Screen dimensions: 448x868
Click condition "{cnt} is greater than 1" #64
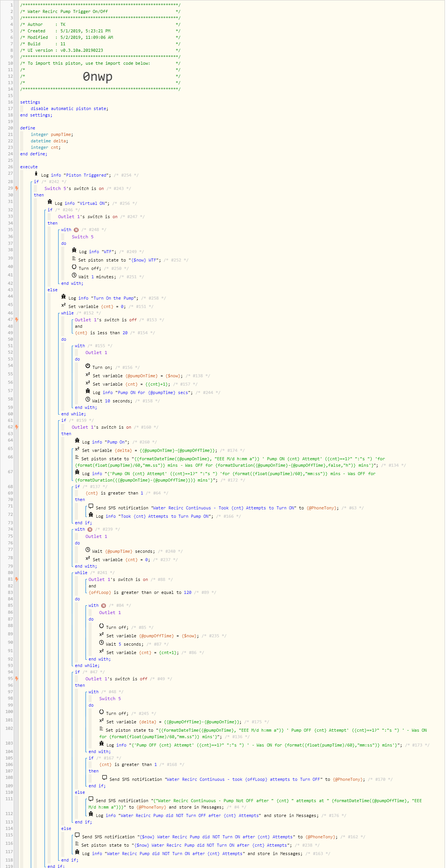[114, 493]
